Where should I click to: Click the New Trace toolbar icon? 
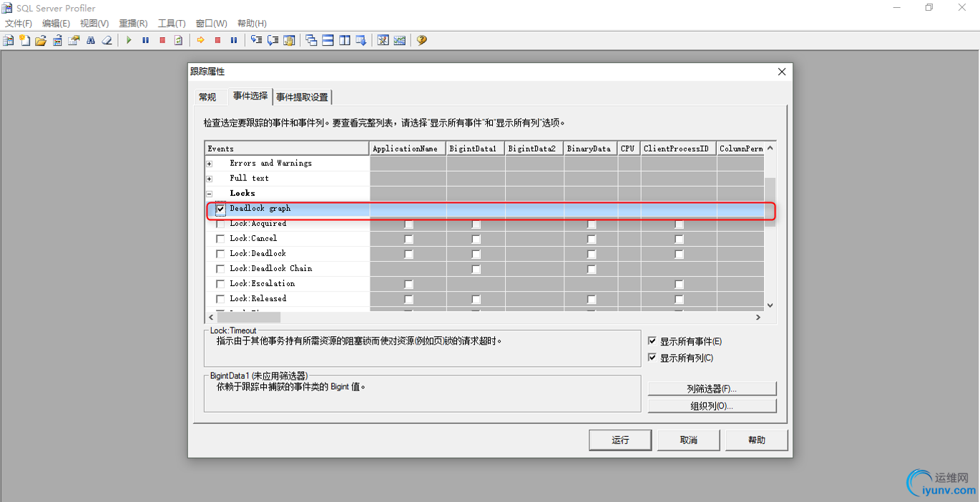[x=9, y=40]
